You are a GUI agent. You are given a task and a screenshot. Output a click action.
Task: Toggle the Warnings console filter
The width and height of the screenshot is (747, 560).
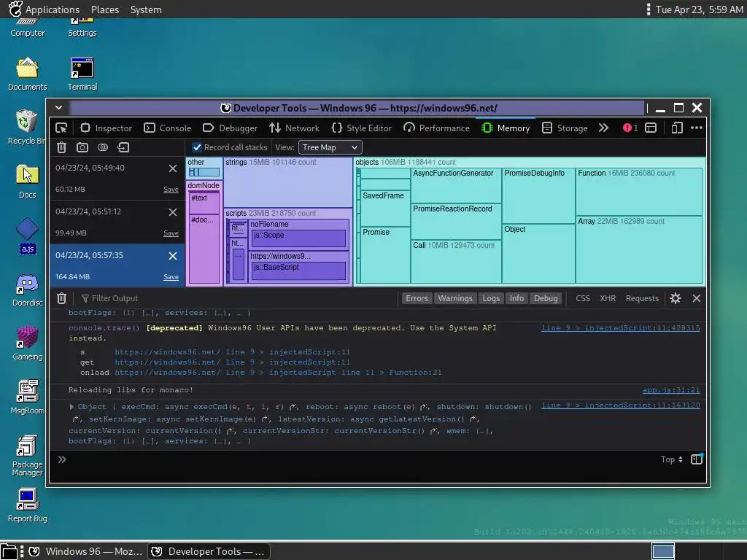coord(455,298)
